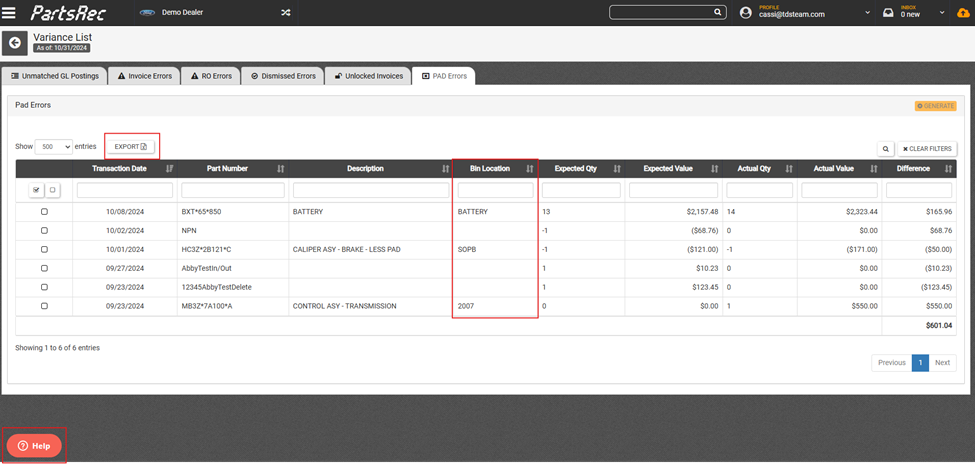Click the Part Number filter field
Screen dimensions: 975x464
coord(233,190)
